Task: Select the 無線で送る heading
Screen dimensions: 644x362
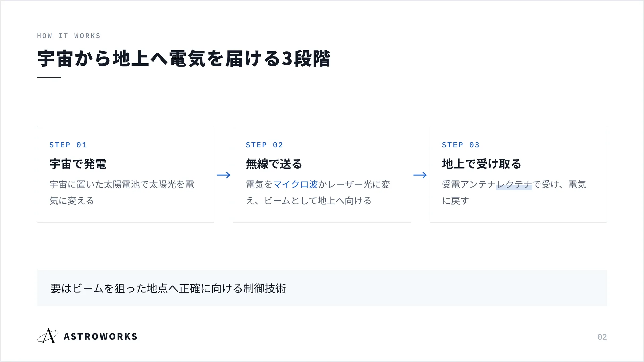Action: (274, 164)
